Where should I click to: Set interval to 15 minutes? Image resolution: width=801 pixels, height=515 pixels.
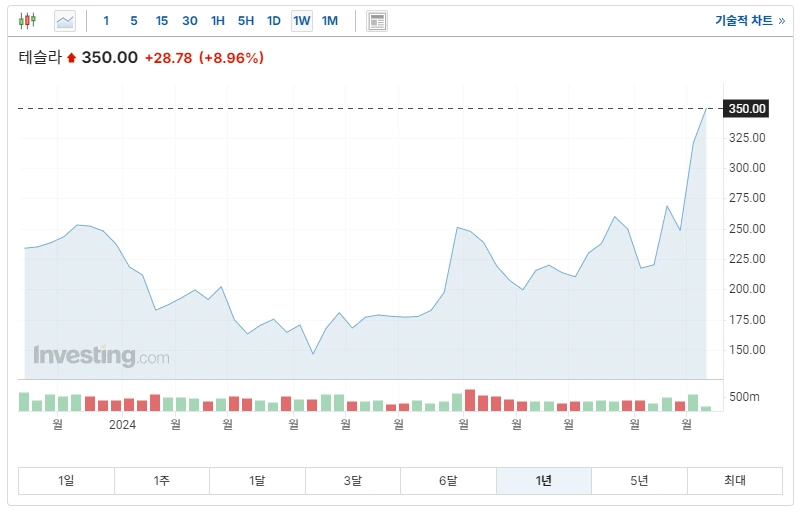click(162, 21)
